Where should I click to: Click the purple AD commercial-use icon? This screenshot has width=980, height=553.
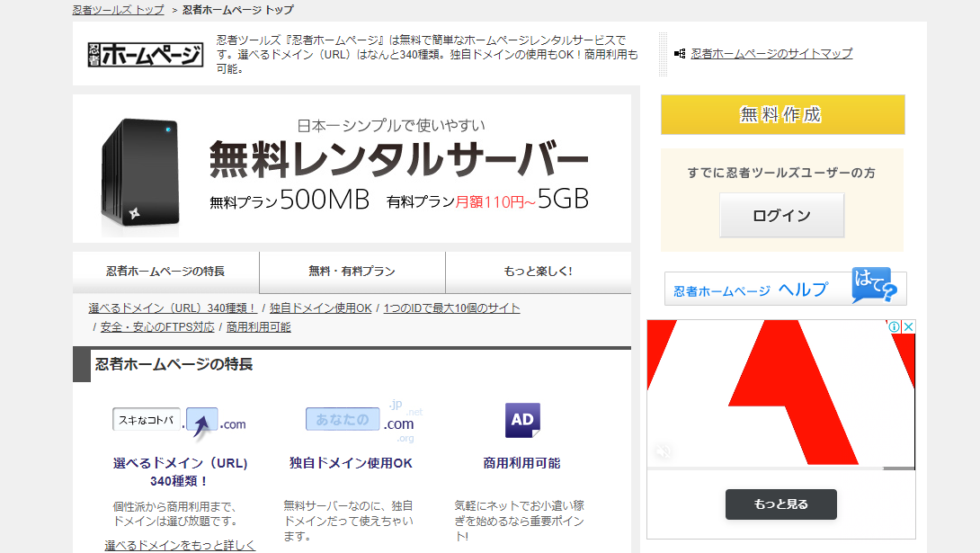523,419
